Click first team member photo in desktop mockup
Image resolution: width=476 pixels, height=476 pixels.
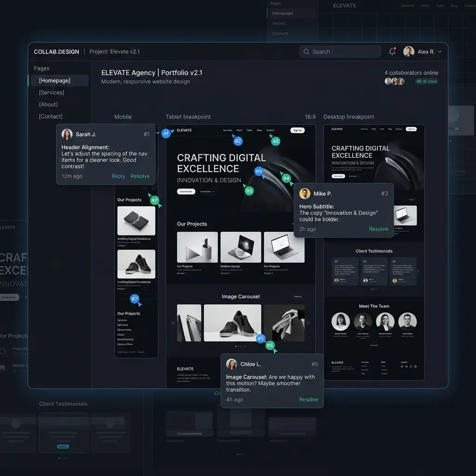click(x=341, y=322)
